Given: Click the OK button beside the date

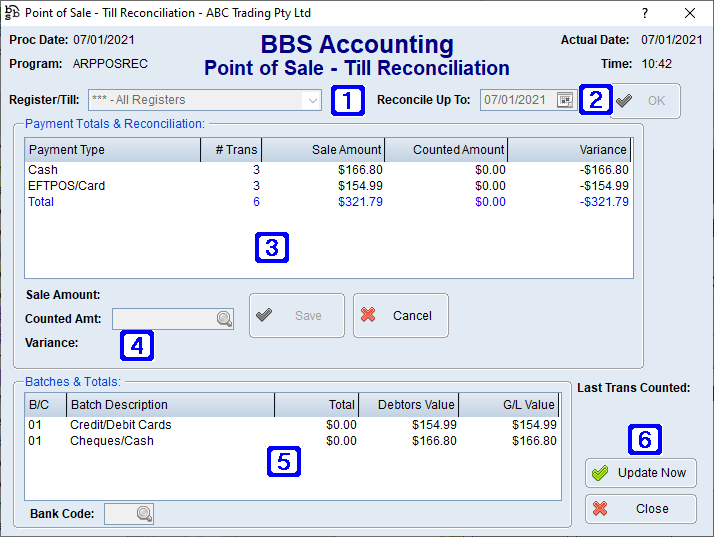Looking at the screenshot, I should coord(645,101).
